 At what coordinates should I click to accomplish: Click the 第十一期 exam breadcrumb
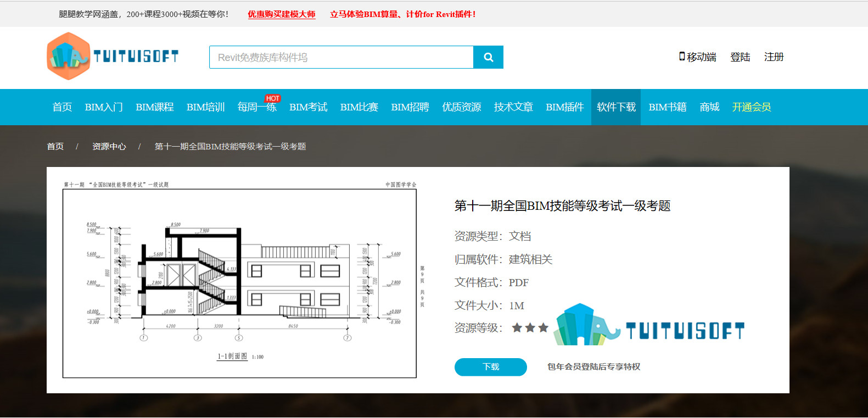pyautogui.click(x=230, y=146)
